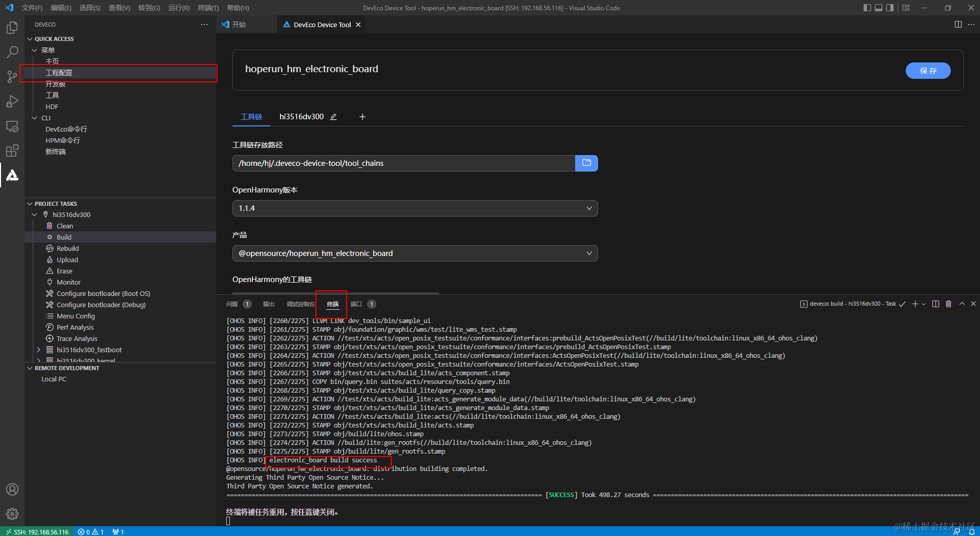Open the Remote Explorer view
The height and width of the screenshot is (536, 980).
point(12,126)
